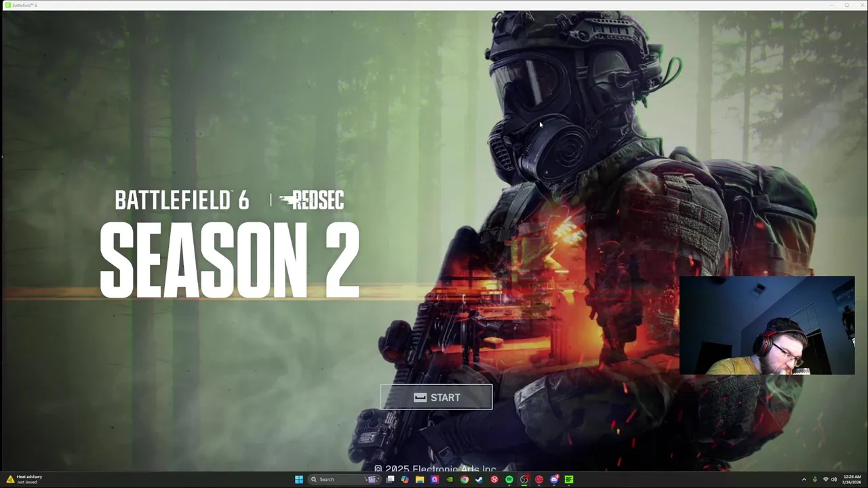Image resolution: width=868 pixels, height=488 pixels.
Task: Click the green microphone tray icon
Action: 815,480
